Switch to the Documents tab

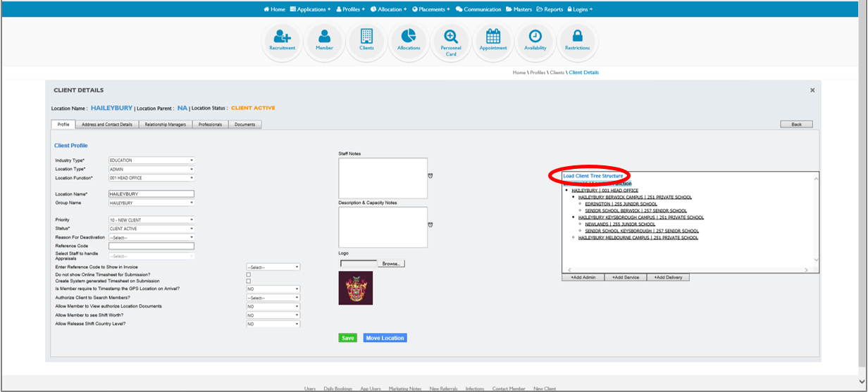pyautogui.click(x=245, y=125)
